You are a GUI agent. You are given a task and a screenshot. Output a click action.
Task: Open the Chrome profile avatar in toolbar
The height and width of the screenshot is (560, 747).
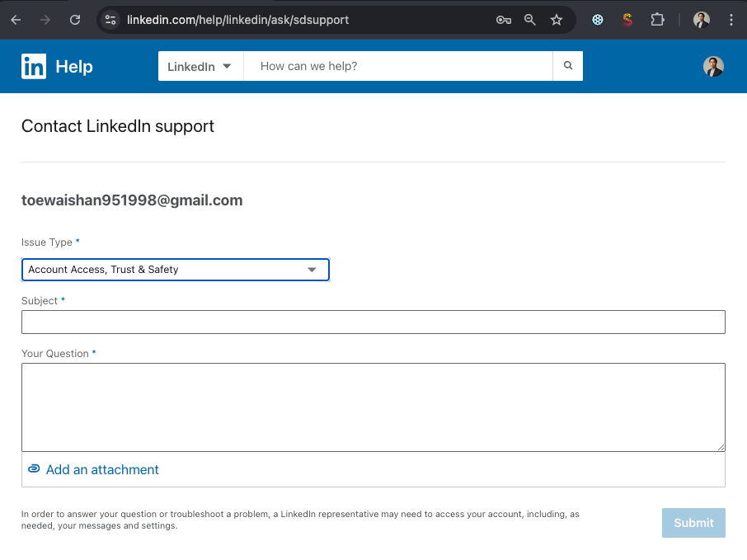(701, 20)
